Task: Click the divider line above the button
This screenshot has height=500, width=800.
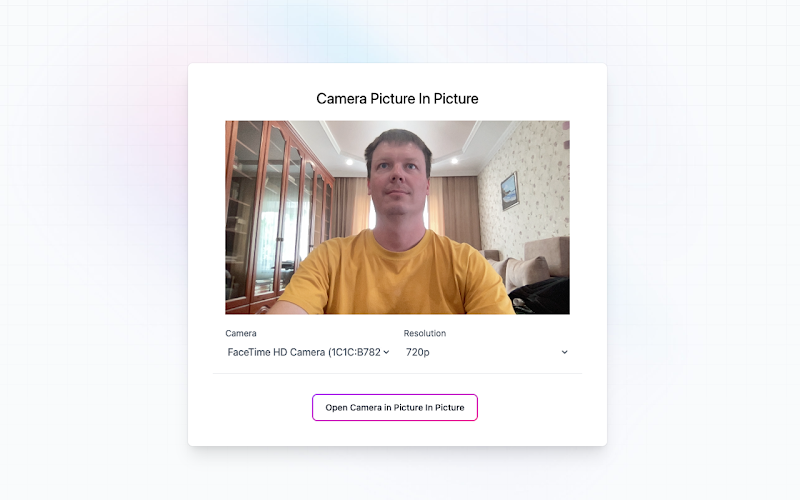Action: point(397,374)
